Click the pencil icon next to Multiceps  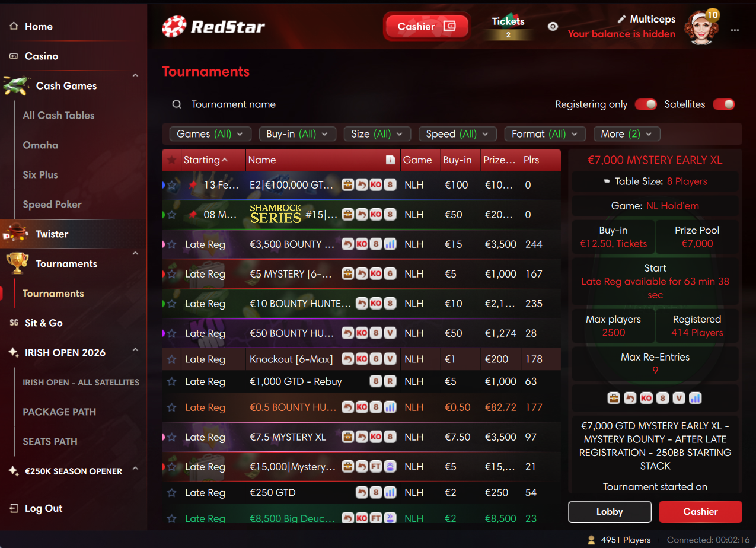(622, 19)
